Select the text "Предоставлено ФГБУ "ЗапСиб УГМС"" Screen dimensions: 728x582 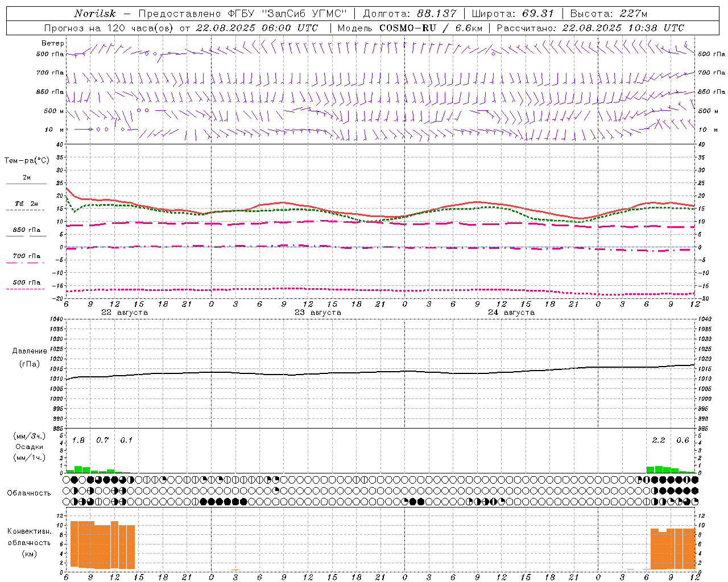point(243,14)
